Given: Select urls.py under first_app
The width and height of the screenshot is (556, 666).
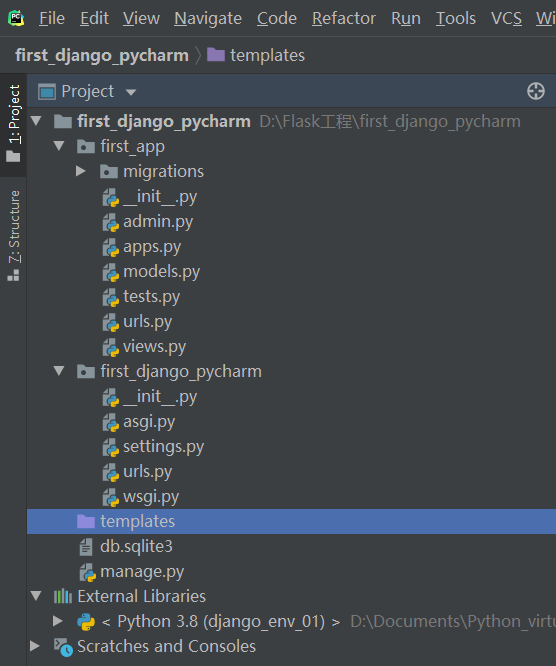Looking at the screenshot, I should point(147,322).
